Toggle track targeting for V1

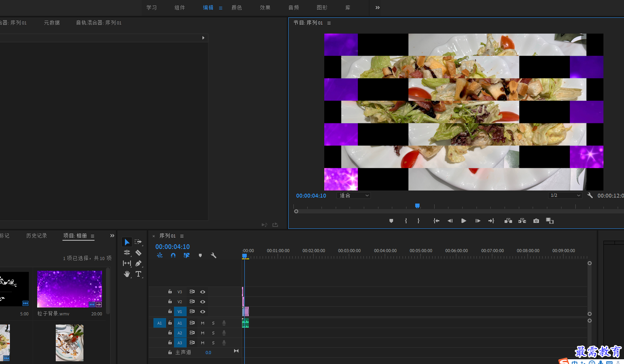pyautogui.click(x=180, y=311)
